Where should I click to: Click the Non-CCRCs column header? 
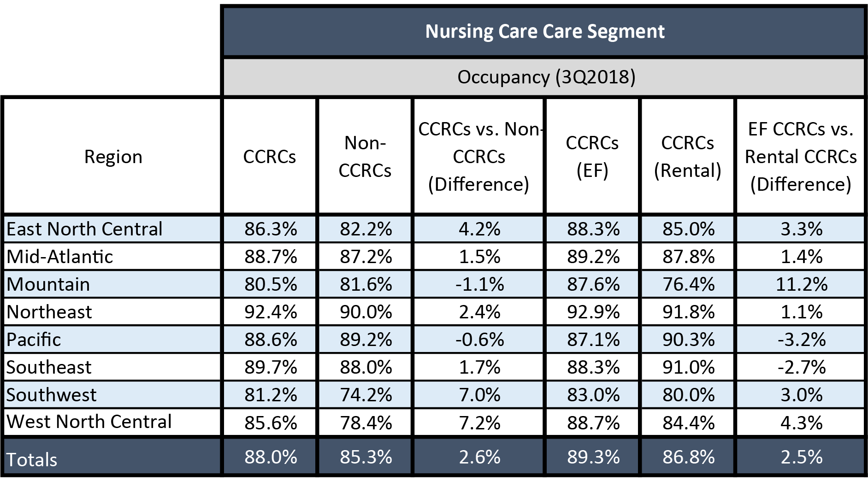(x=365, y=157)
